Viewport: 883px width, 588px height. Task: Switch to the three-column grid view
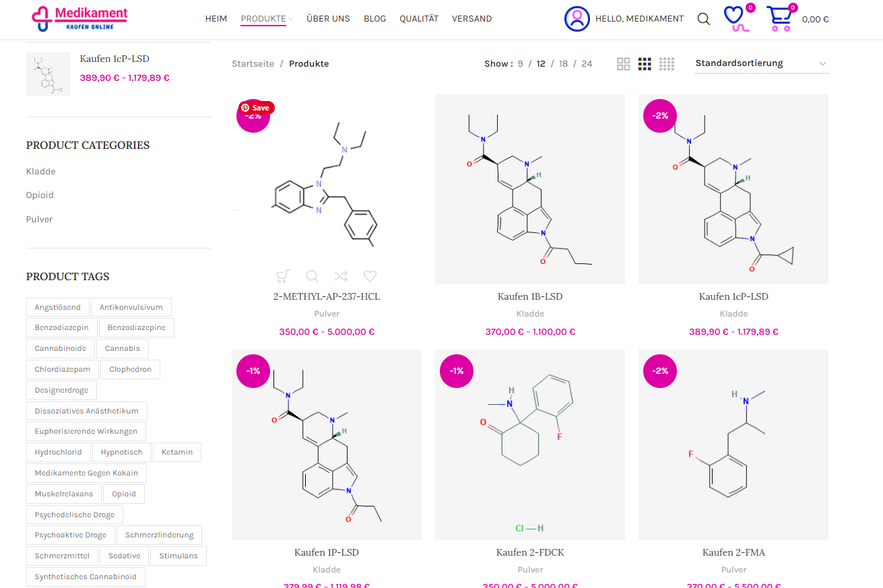(x=645, y=64)
